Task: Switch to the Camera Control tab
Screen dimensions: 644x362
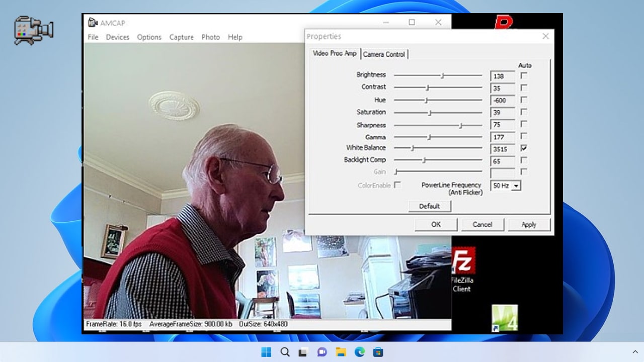Action: [x=384, y=54]
